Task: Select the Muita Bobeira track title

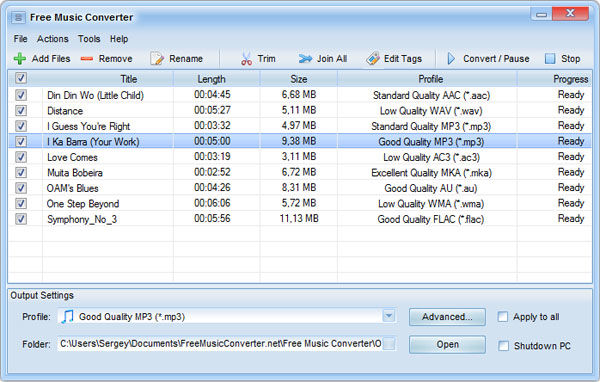Action: pyautogui.click(x=75, y=173)
